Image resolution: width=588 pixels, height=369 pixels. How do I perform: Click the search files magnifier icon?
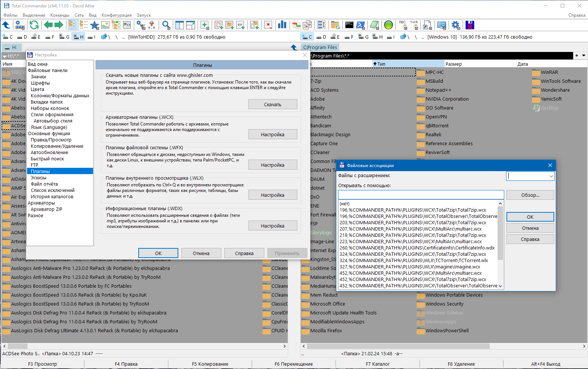(166, 25)
